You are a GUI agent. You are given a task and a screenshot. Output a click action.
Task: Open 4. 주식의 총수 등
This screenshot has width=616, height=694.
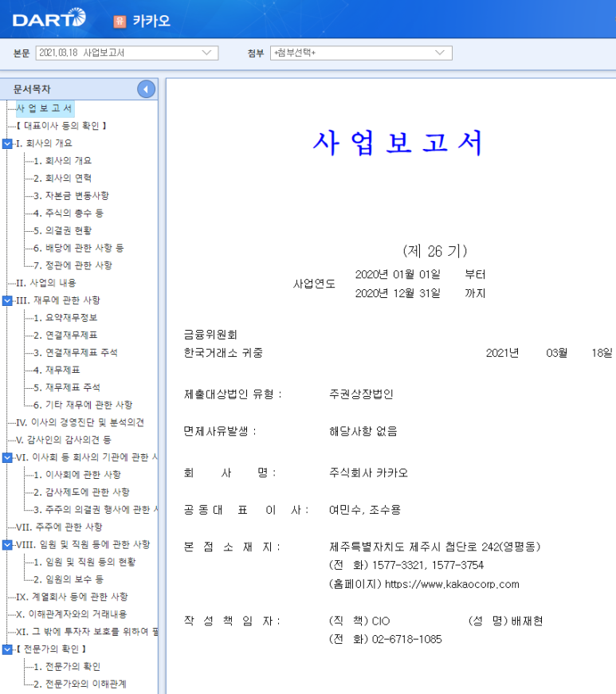[x=69, y=214]
